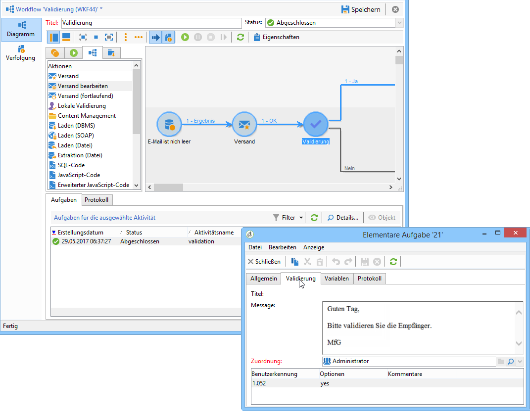Select 'Laden (DBMS)' activity

coord(90,125)
